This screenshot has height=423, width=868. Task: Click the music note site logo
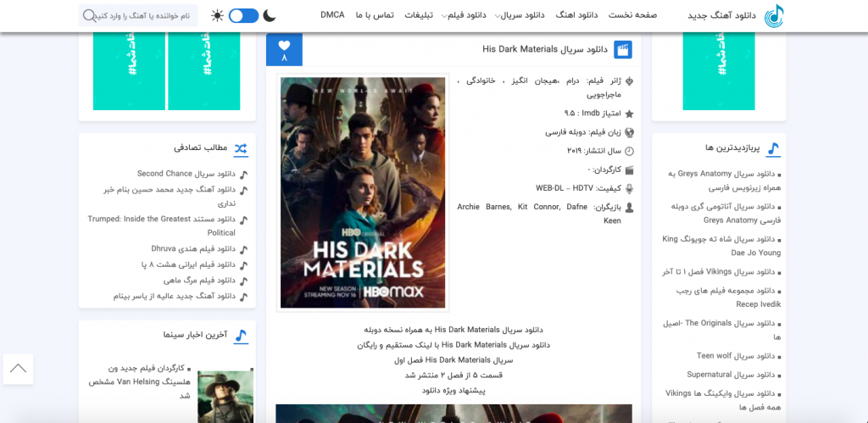pyautogui.click(x=774, y=15)
